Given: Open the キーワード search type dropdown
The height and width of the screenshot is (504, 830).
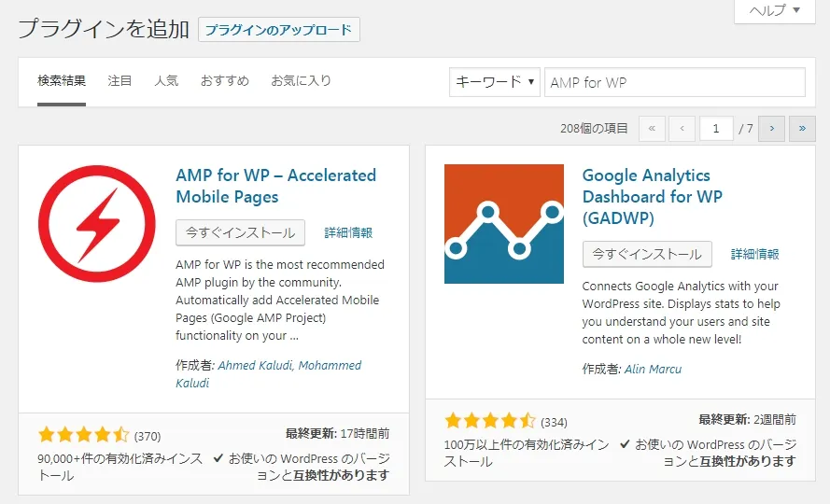Looking at the screenshot, I should coord(495,82).
